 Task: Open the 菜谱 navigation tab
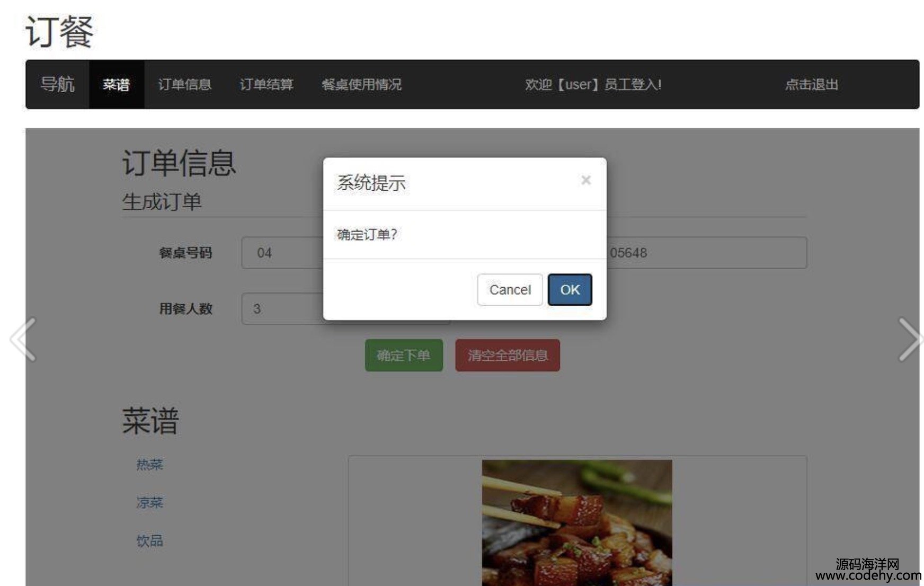pyautogui.click(x=116, y=85)
